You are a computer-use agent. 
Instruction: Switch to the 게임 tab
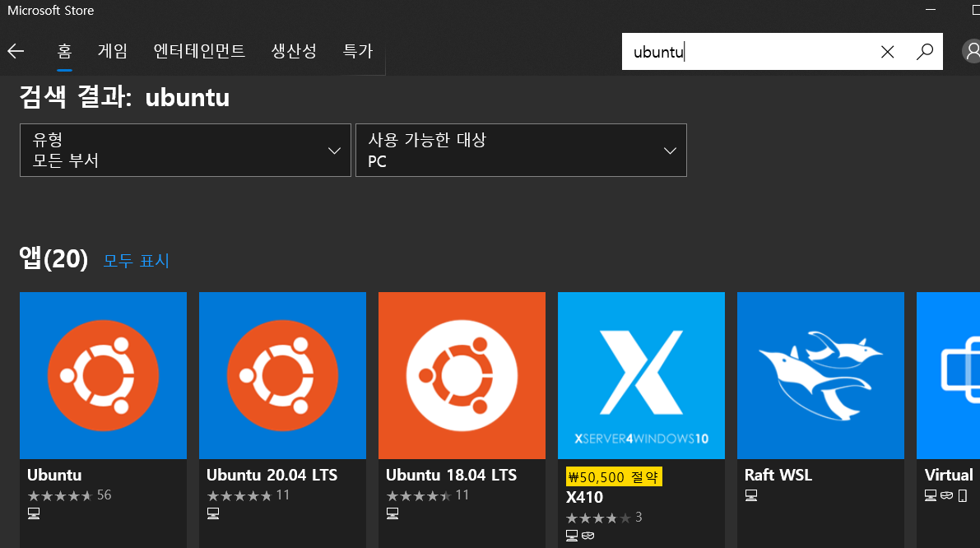[113, 51]
